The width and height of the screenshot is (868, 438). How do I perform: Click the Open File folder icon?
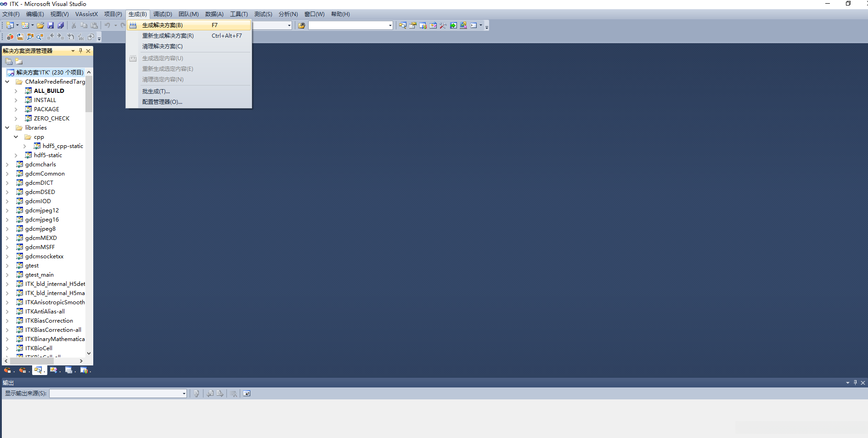point(40,25)
